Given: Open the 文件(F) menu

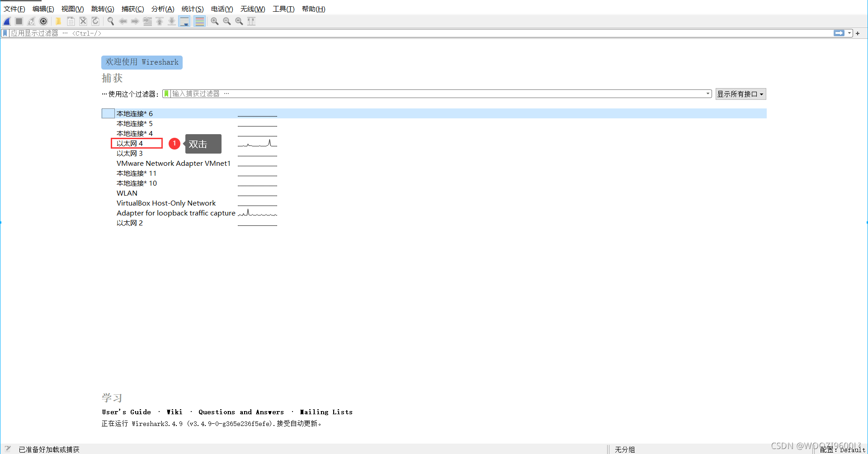Looking at the screenshot, I should click(14, 9).
